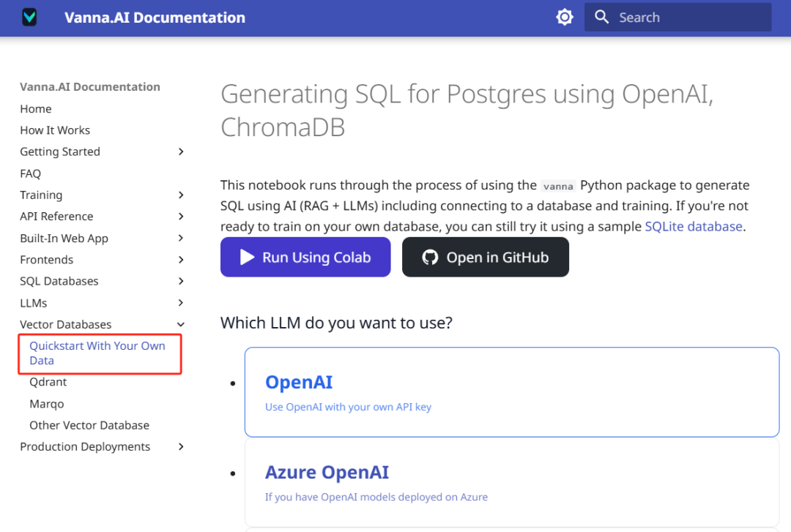The width and height of the screenshot is (791, 532).
Task: Expand the Getting Started chevron
Action: 181,151
